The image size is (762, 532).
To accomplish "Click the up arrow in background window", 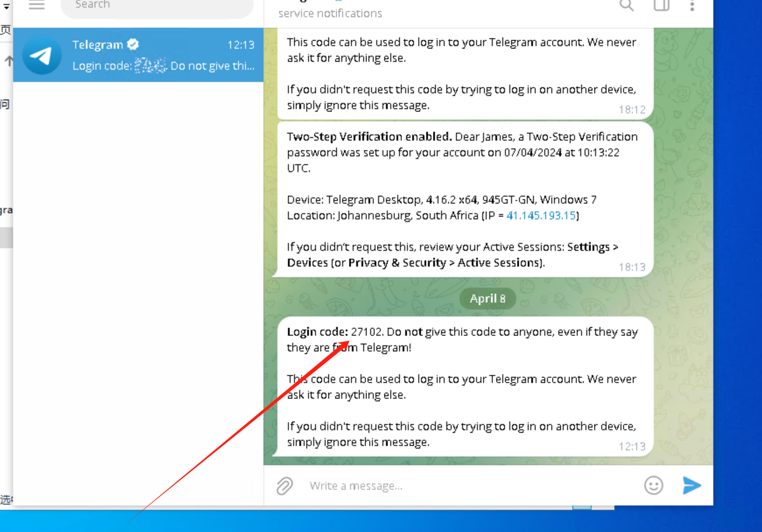I will [x=9, y=61].
